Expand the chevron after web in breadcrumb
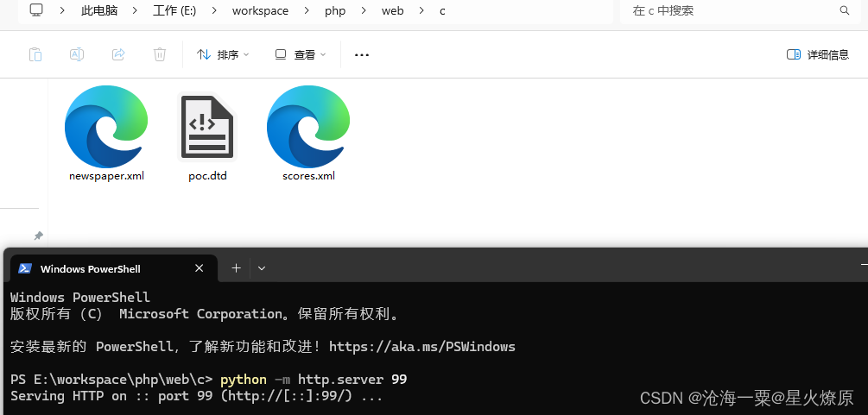868x415 pixels. pyautogui.click(x=421, y=10)
